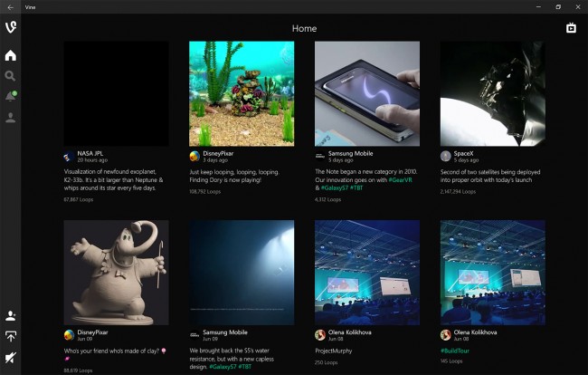Image resolution: width=588 pixels, height=375 pixels.
Task: Click the "3 days ago" timestamp
Action: (215, 160)
